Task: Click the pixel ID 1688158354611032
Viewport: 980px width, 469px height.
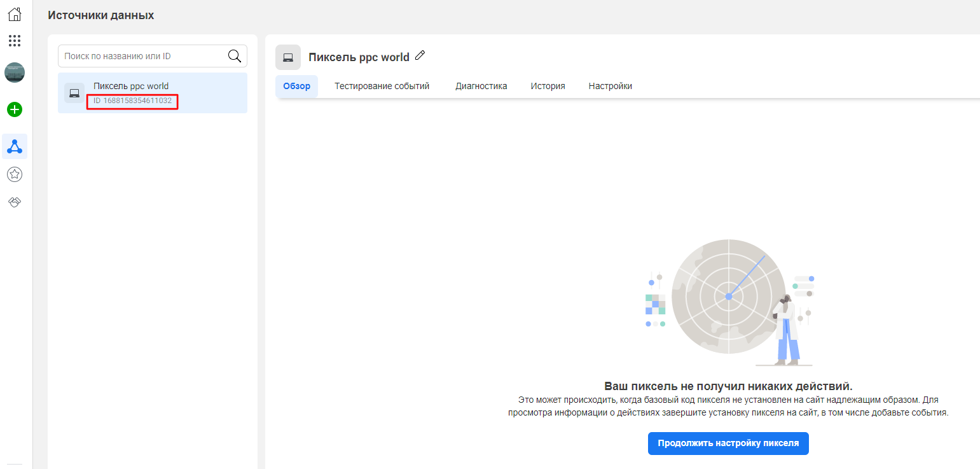Action: click(x=132, y=101)
